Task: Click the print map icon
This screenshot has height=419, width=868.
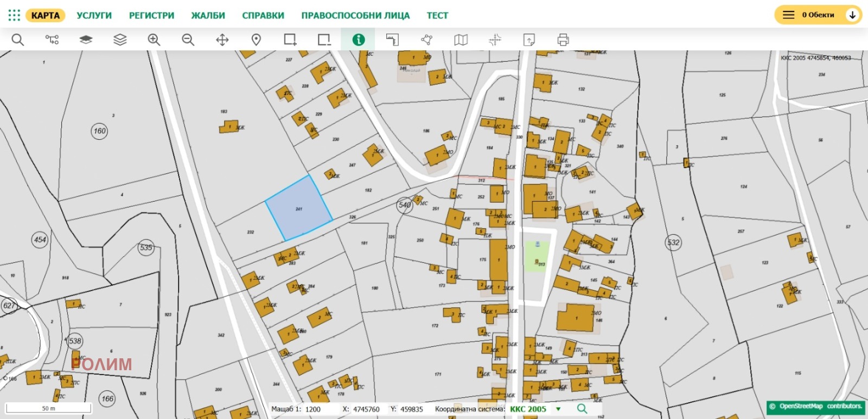Action: 563,40
